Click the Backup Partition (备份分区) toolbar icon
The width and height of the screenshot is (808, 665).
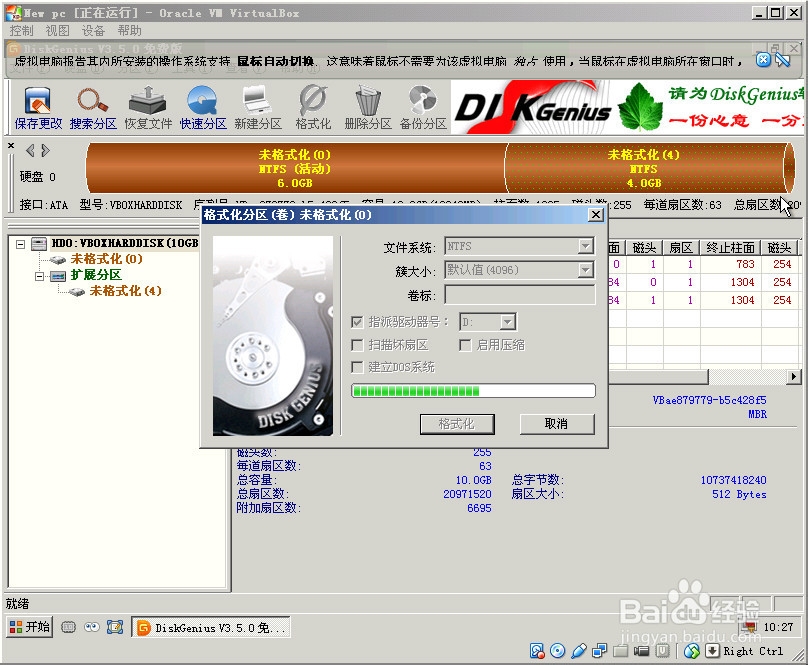click(423, 108)
